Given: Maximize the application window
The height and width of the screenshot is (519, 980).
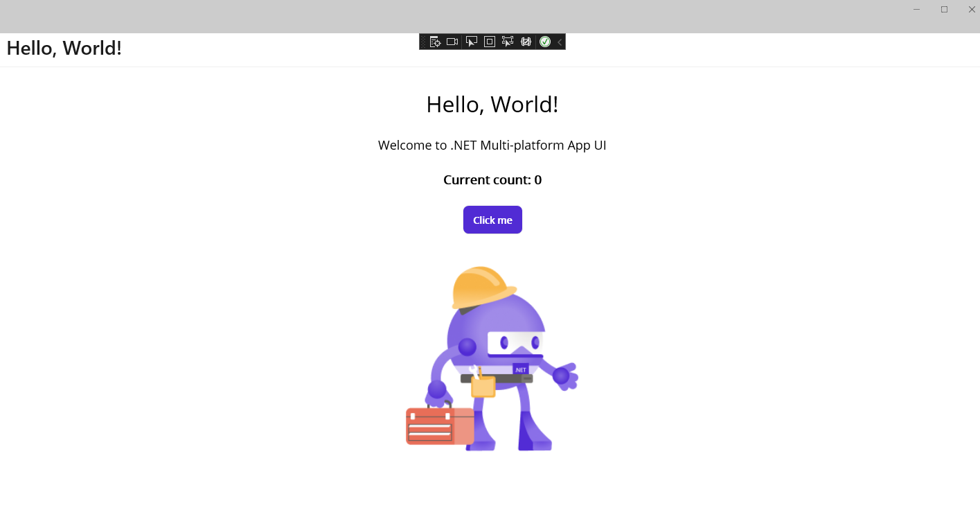Looking at the screenshot, I should tap(944, 9).
